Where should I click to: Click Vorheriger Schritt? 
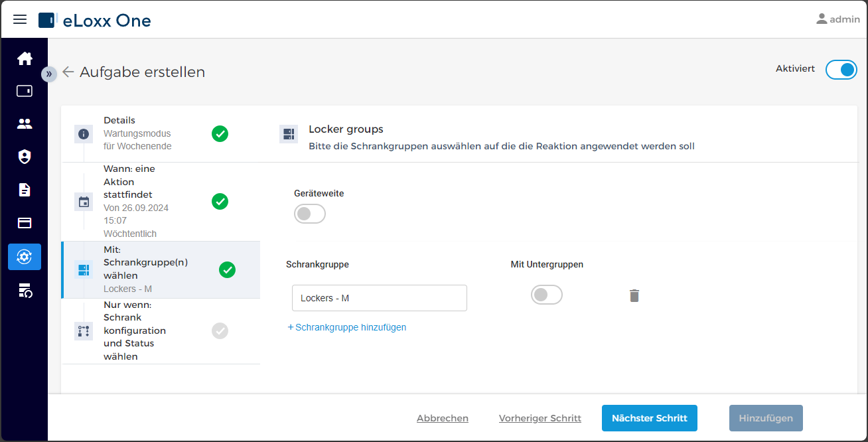pyautogui.click(x=540, y=418)
